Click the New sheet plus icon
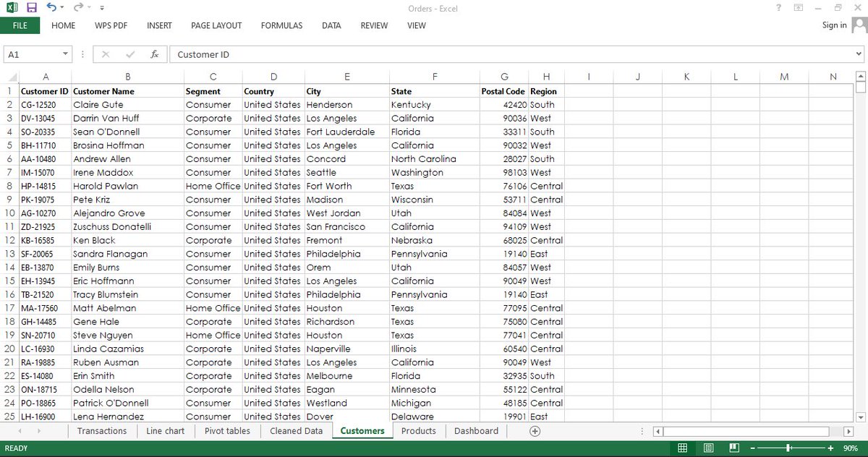Viewport: 868px width, 457px height. 535,431
